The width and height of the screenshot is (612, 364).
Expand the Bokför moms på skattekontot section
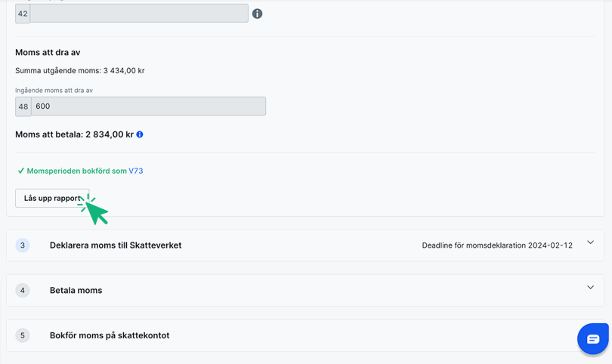tap(109, 335)
